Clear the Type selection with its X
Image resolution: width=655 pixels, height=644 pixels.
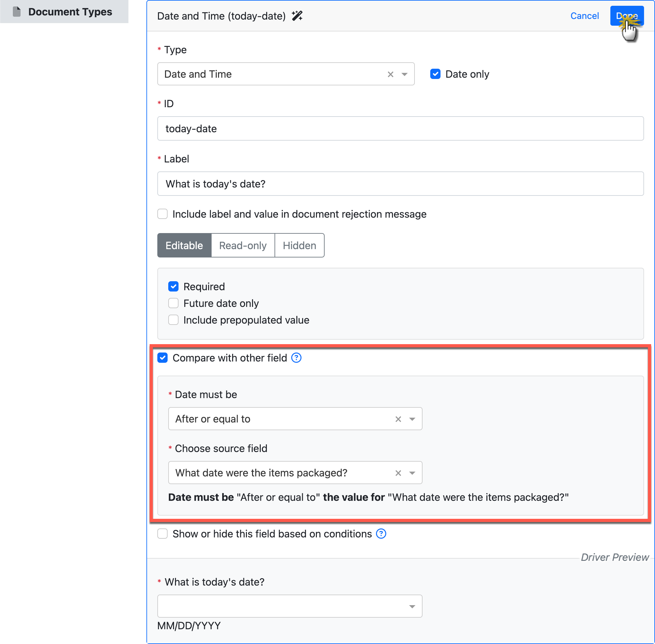point(390,74)
